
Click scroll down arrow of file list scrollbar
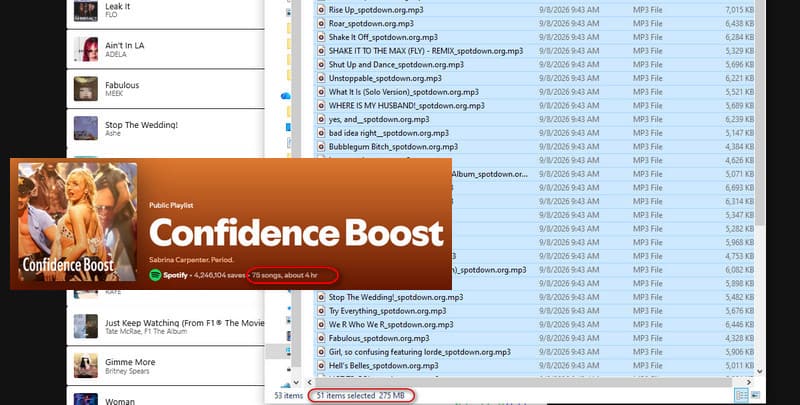pos(760,372)
